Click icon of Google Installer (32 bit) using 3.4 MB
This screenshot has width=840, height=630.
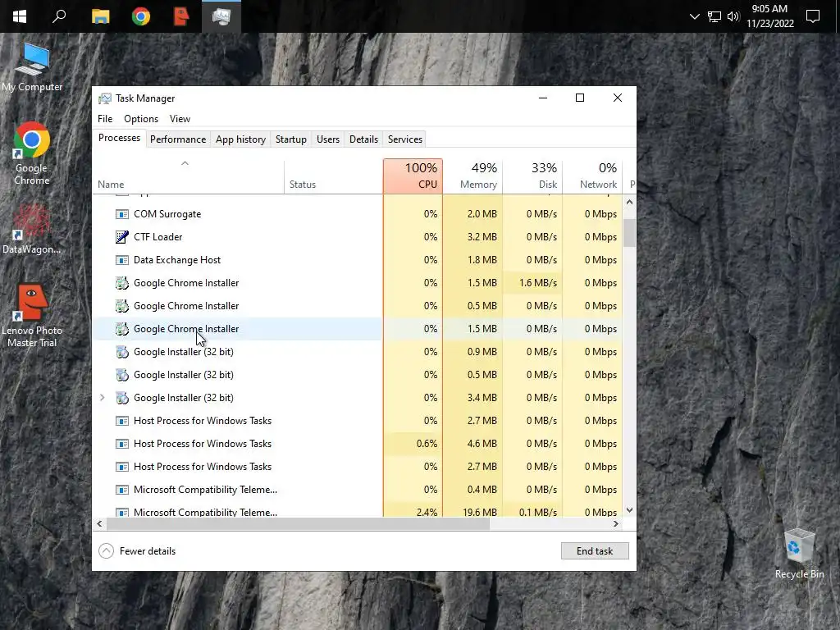(122, 398)
